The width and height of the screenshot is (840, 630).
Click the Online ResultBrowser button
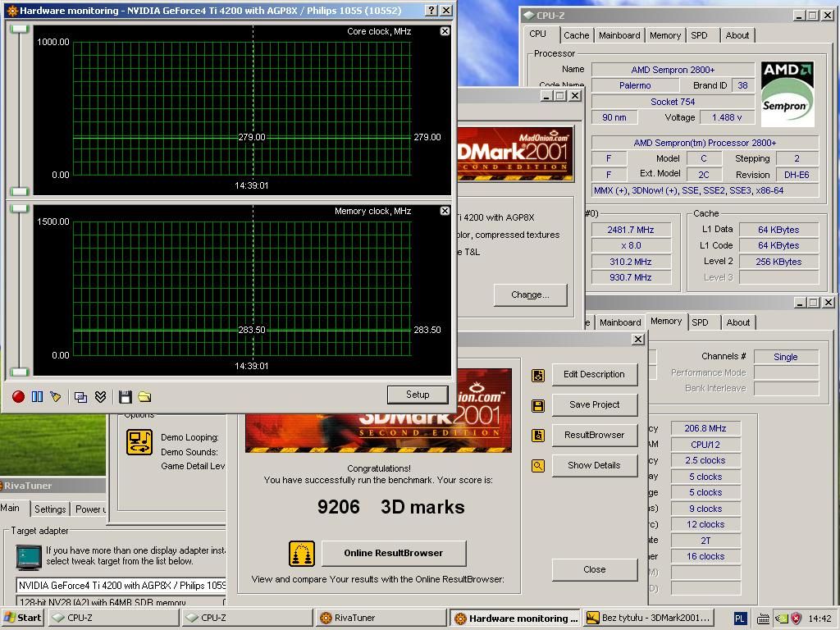(394, 554)
